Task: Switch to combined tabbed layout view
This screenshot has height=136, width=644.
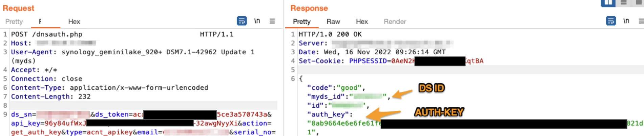Action: (639, 3)
